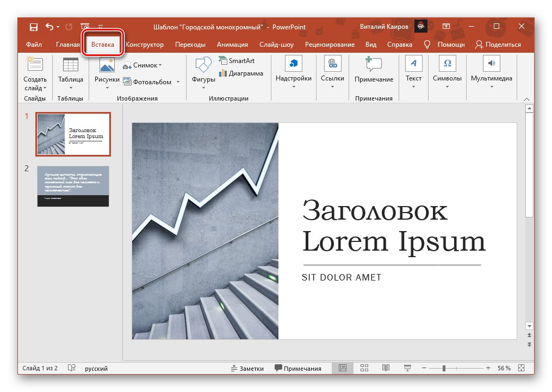Insert a chart via Диаграмма
Image resolution: width=552 pixels, height=392 pixels.
click(x=222, y=73)
